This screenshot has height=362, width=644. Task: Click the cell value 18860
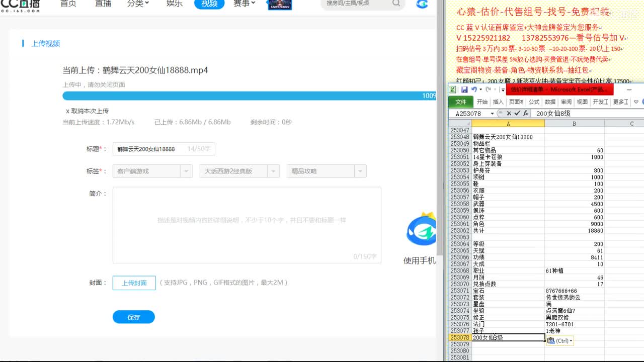(x=575, y=231)
